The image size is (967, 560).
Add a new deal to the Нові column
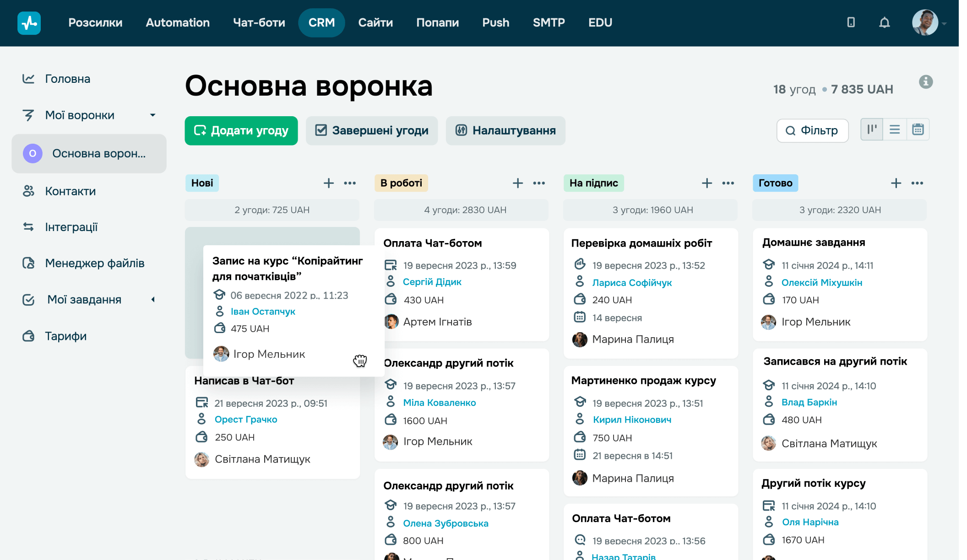point(329,183)
